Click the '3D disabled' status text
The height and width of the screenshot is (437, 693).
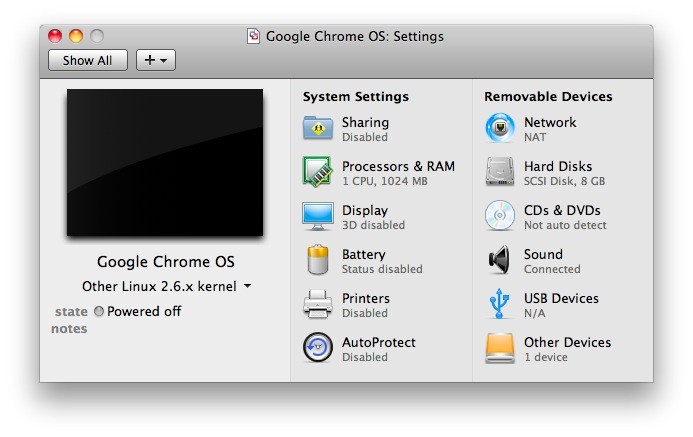(x=373, y=225)
